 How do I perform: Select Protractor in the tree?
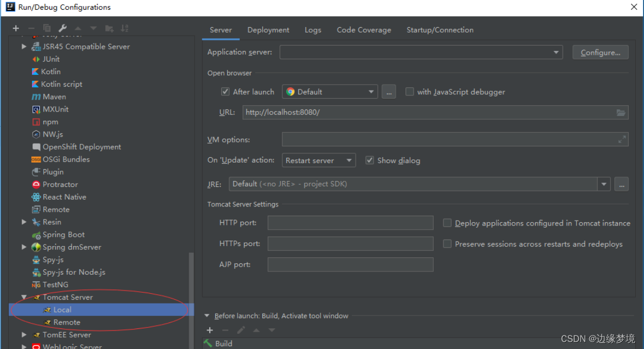point(60,184)
